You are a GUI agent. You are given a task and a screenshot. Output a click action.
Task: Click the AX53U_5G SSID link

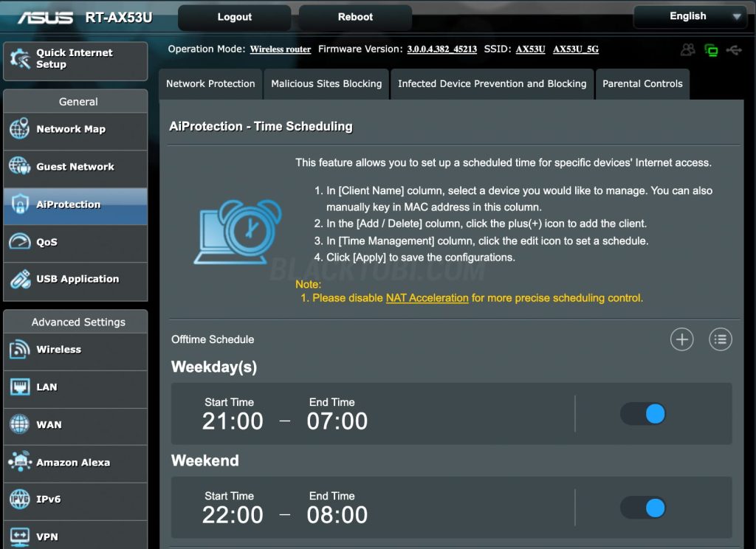click(x=576, y=49)
